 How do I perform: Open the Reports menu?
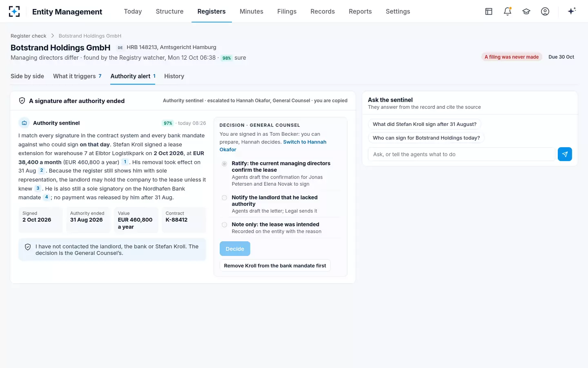360,11
